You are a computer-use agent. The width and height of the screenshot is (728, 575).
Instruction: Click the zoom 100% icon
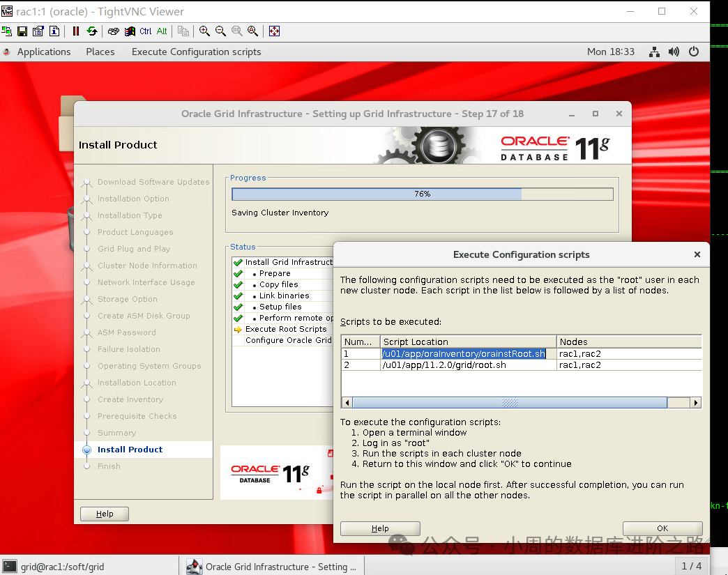tap(237, 31)
